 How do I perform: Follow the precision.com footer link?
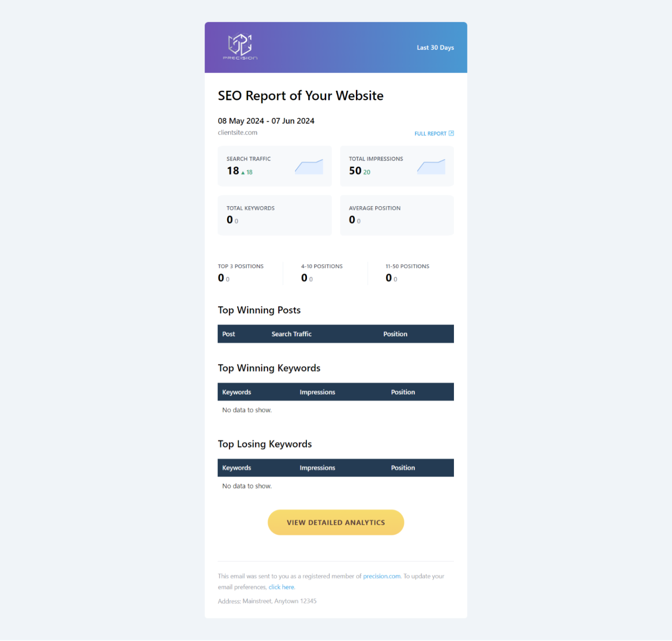tap(381, 576)
